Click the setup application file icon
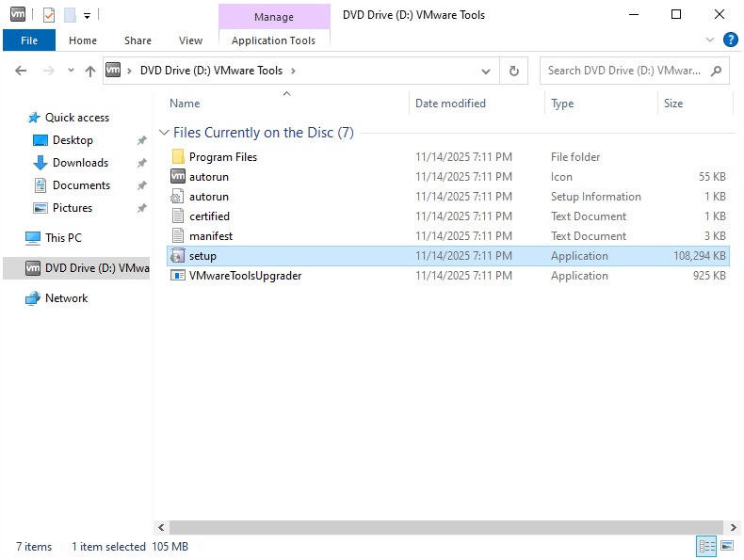The width and height of the screenshot is (744, 560). 178,256
